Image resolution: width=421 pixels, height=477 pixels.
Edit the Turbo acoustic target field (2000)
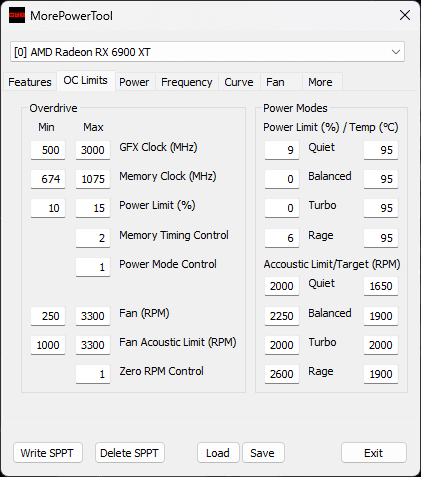381,345
